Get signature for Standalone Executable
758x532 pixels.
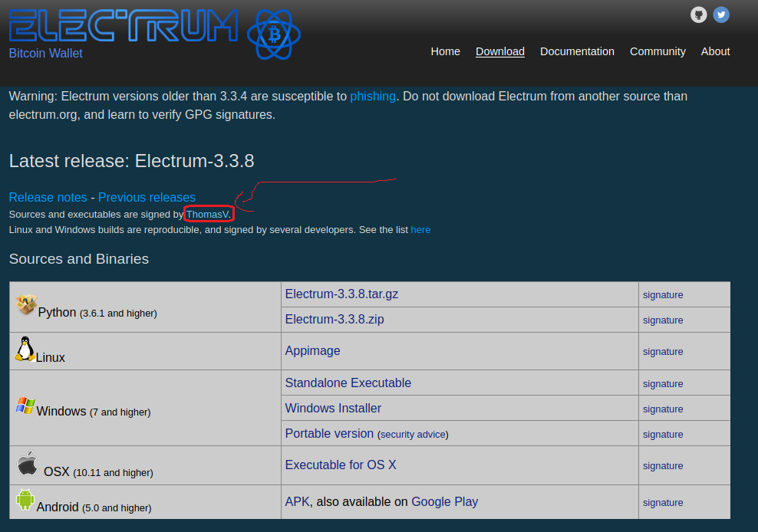[x=663, y=383]
